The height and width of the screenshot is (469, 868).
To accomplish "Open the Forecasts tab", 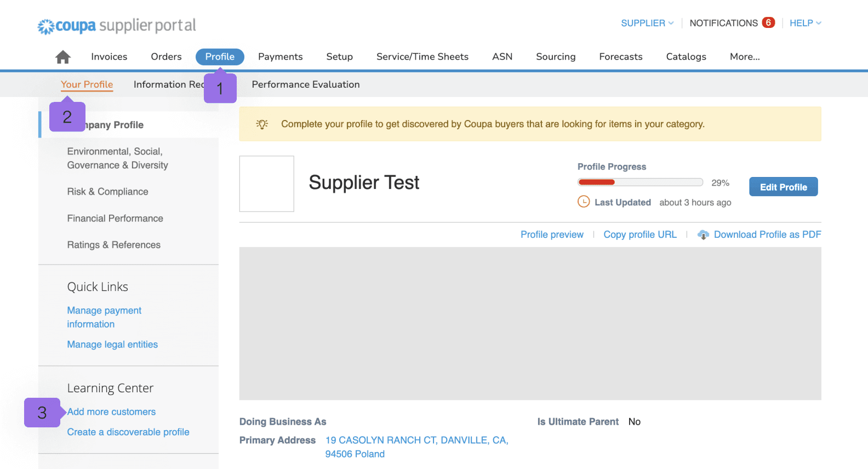I will coord(621,56).
